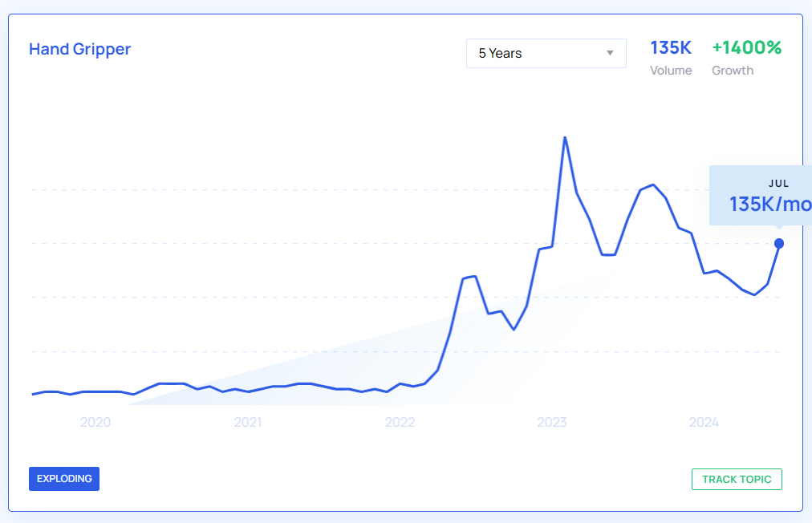
Task: Click the 135K/mo tooltip box
Action: point(762,197)
